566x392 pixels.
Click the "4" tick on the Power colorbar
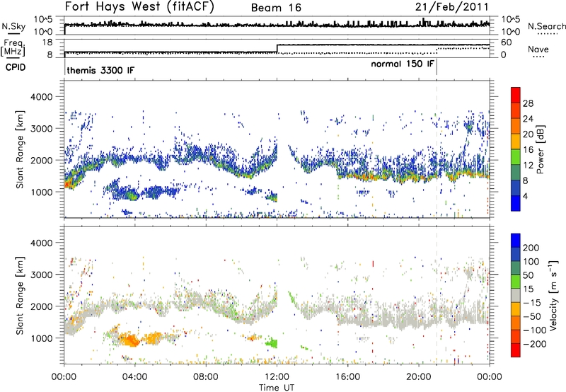point(525,196)
